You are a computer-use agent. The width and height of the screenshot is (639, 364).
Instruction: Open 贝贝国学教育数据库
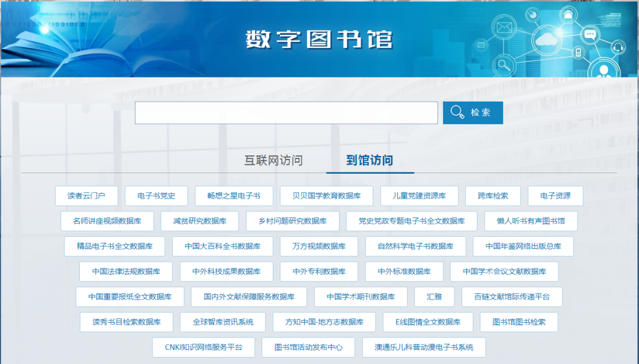tap(327, 196)
